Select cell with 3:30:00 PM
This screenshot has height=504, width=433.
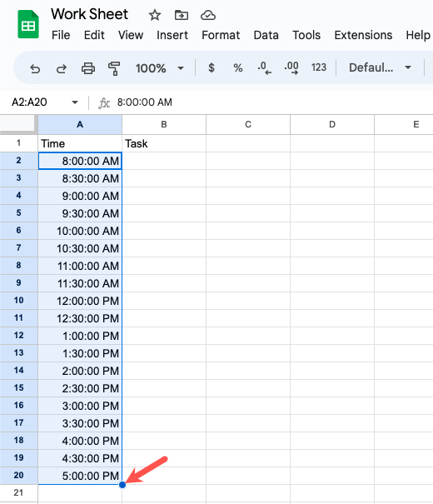[80, 423]
